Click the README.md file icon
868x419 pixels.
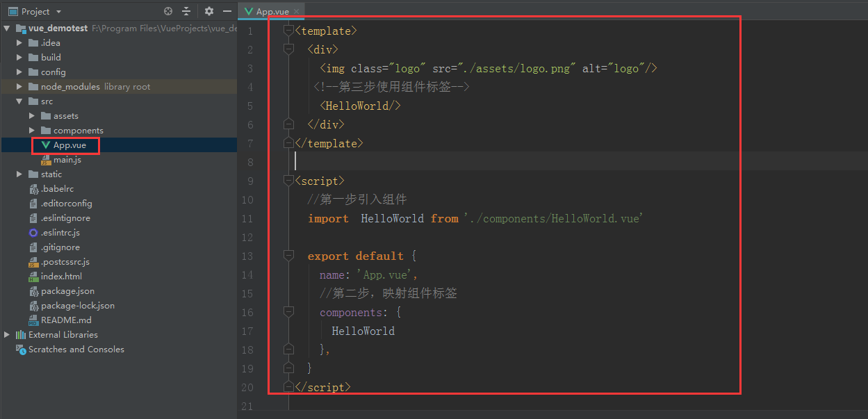[33, 320]
